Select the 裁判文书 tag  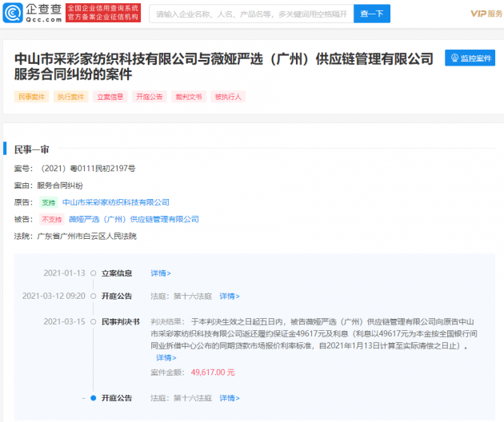pyautogui.click(x=189, y=97)
